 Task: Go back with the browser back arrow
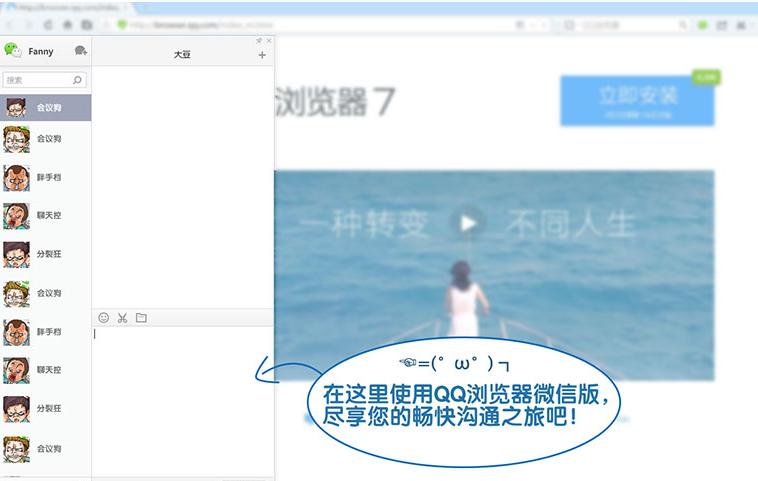(x=10, y=25)
